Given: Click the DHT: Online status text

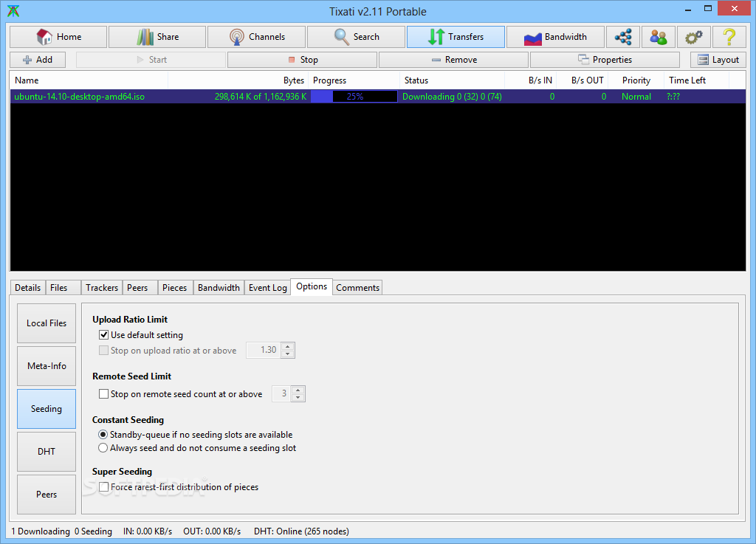Looking at the screenshot, I should coord(301,531).
